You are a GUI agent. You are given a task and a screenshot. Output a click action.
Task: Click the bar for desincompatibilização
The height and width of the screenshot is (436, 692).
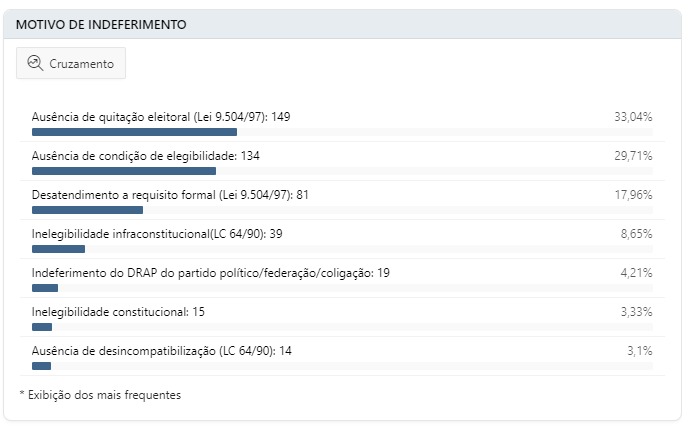click(41, 366)
